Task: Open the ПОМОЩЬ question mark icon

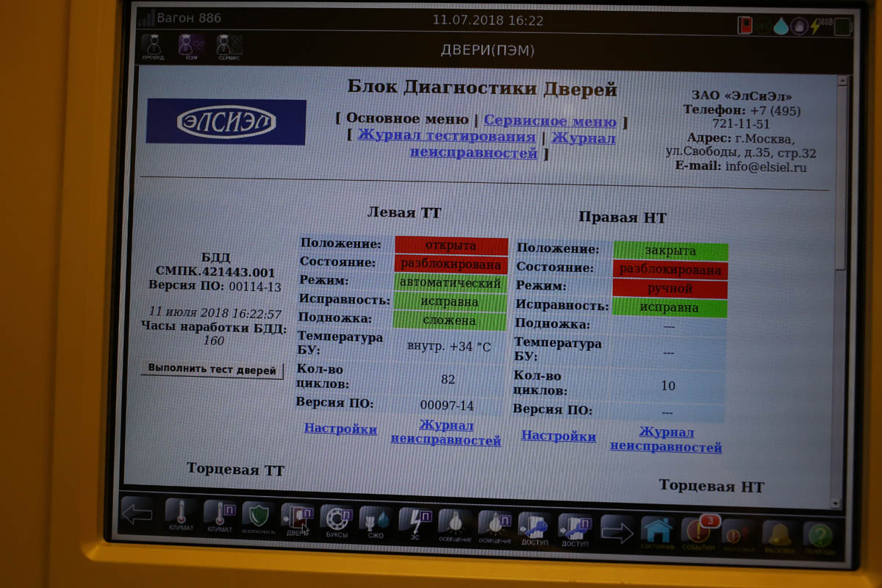Action: pyautogui.click(x=819, y=537)
